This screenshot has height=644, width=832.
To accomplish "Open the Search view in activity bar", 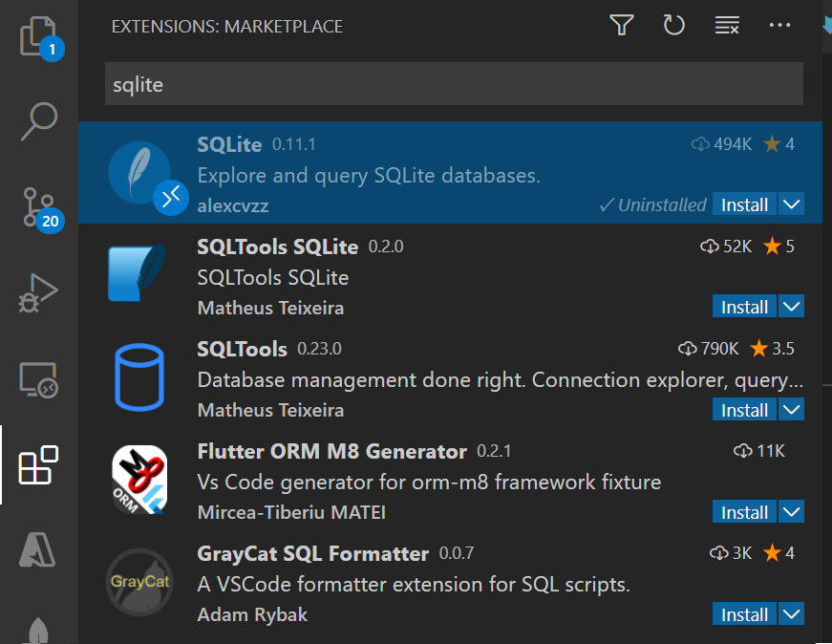I will (x=39, y=121).
